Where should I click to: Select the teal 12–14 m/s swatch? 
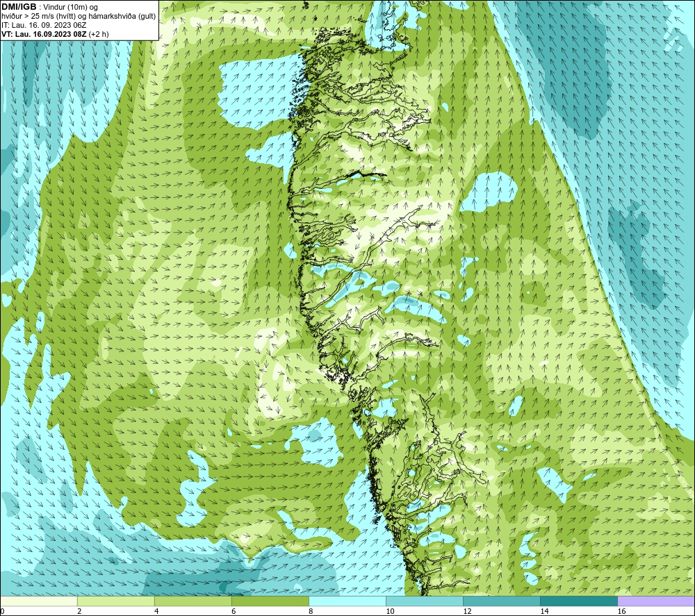pyautogui.click(x=502, y=601)
